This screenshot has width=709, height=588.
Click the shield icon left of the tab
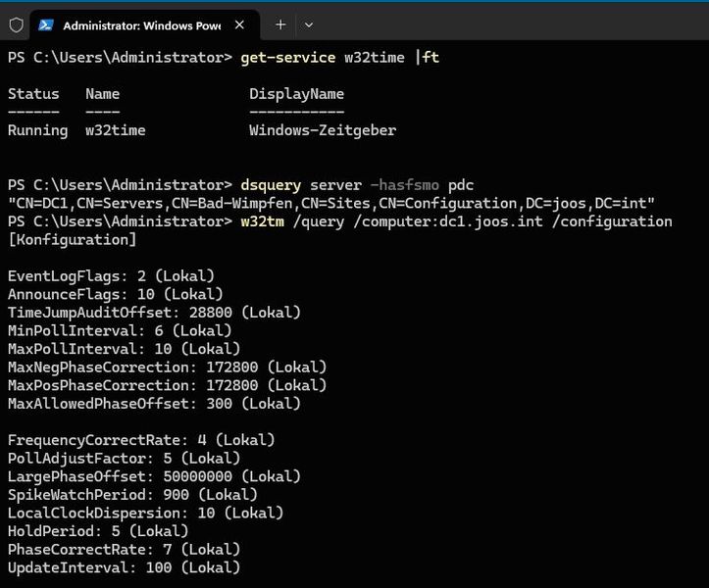coord(17,24)
